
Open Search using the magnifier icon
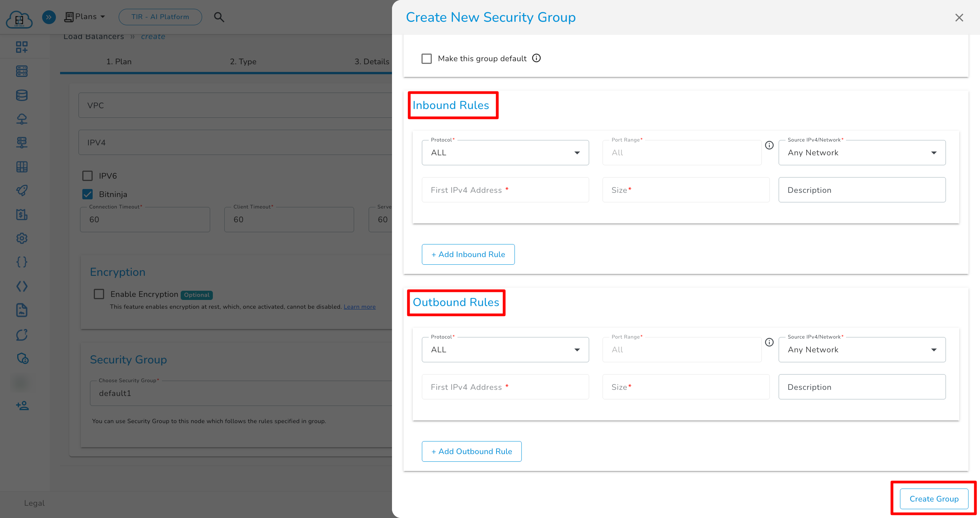pyautogui.click(x=219, y=17)
